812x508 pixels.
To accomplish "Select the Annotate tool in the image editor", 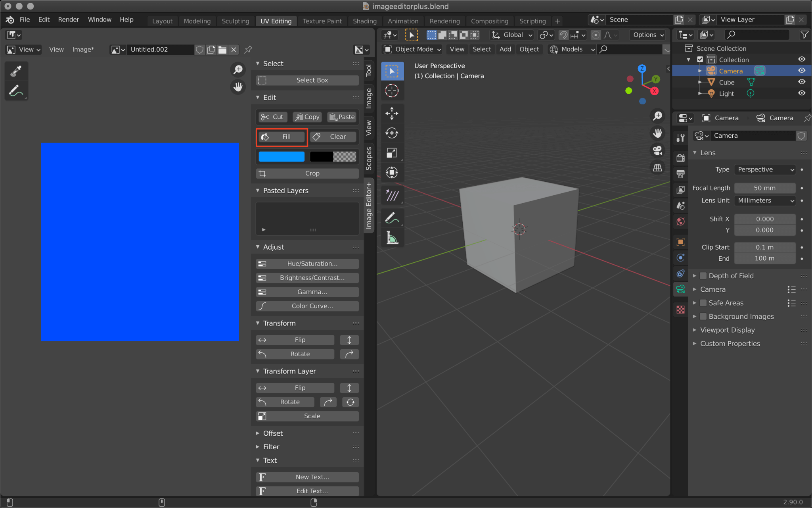I will coord(16,90).
